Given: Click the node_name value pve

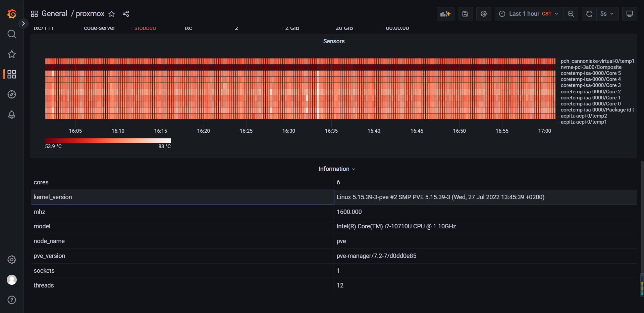Looking at the screenshot, I should tap(341, 241).
